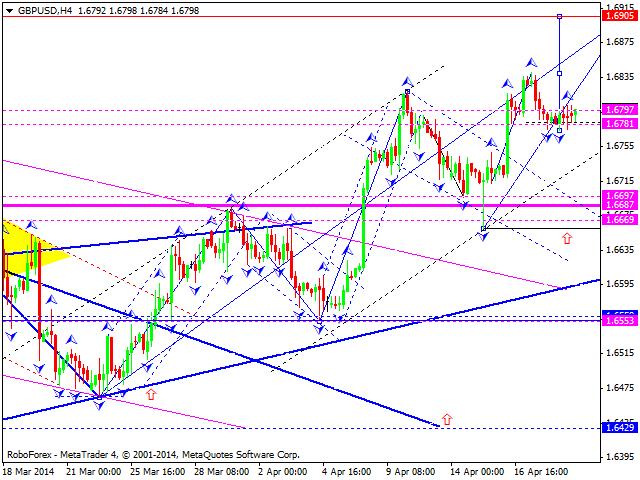Click the 1.6475 price scale value
Viewport: 640px width, 480px height.
click(x=620, y=387)
